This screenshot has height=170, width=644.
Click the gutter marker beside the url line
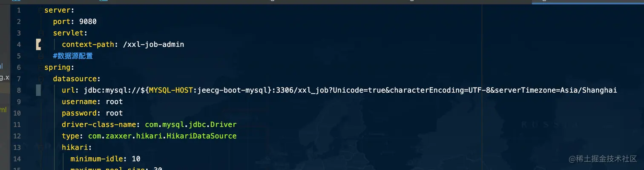coord(38,90)
